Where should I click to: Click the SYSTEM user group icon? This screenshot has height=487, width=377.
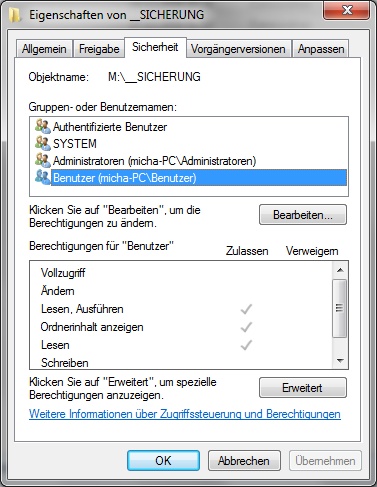pos(43,144)
